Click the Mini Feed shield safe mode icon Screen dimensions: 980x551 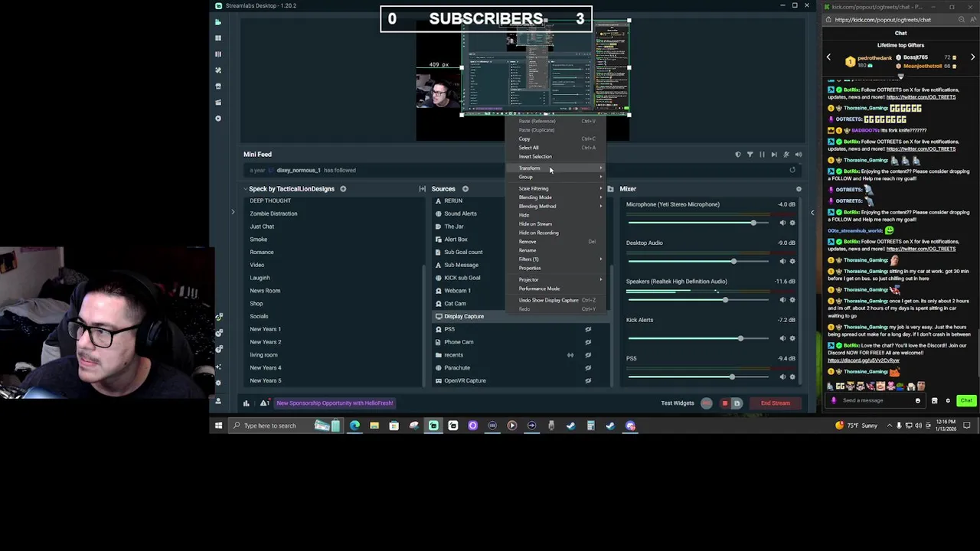click(737, 155)
